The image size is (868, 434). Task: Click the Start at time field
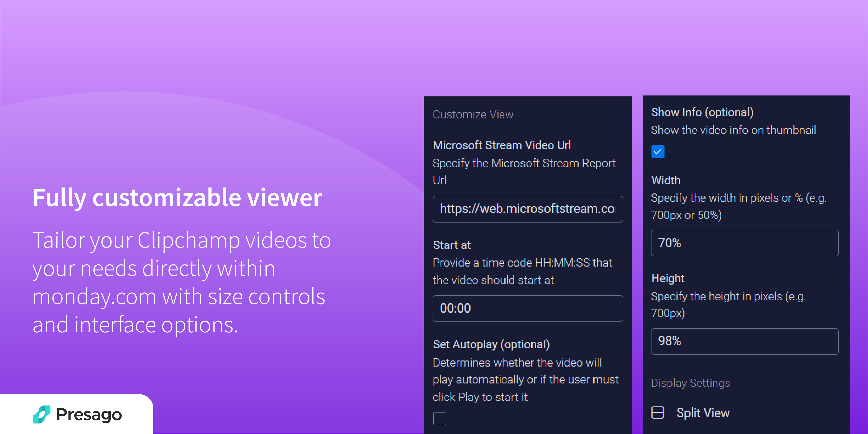coord(527,308)
